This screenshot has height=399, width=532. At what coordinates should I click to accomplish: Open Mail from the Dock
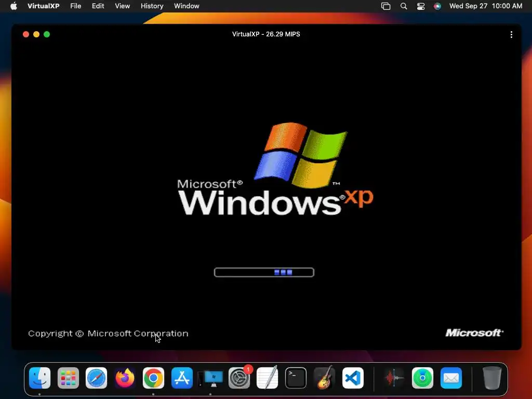[451, 378]
